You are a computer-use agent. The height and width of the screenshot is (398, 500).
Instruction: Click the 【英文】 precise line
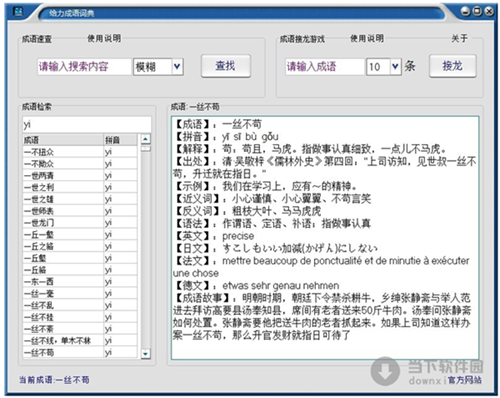coord(214,236)
